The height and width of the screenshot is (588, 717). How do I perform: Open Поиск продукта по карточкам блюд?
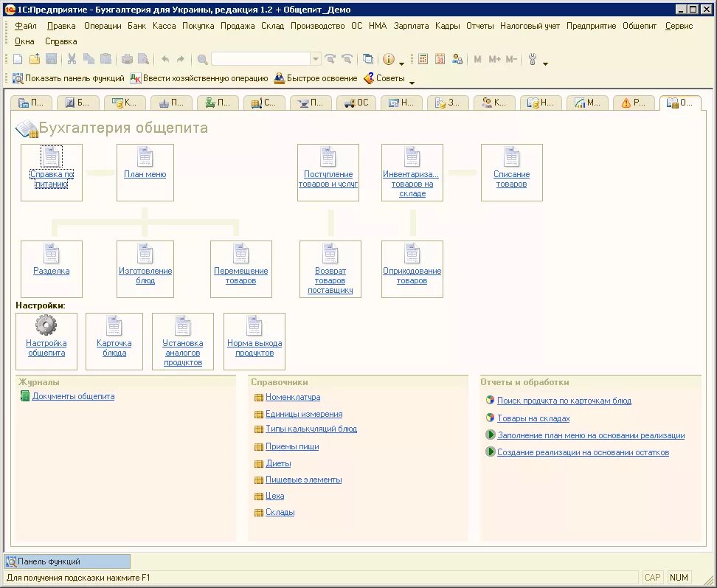pyautogui.click(x=564, y=401)
